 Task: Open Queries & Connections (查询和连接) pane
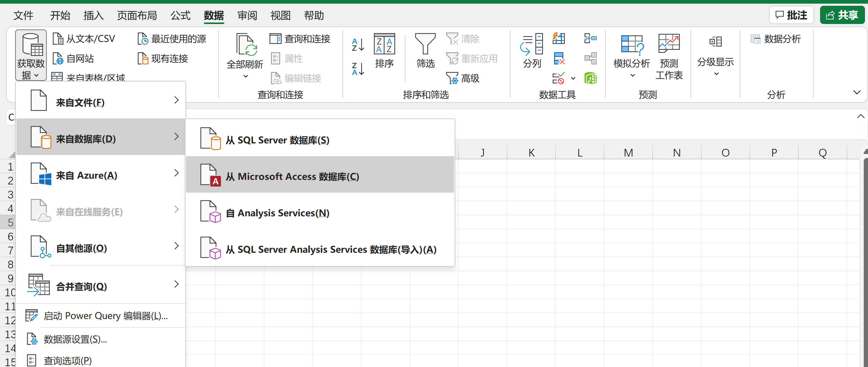tap(300, 39)
